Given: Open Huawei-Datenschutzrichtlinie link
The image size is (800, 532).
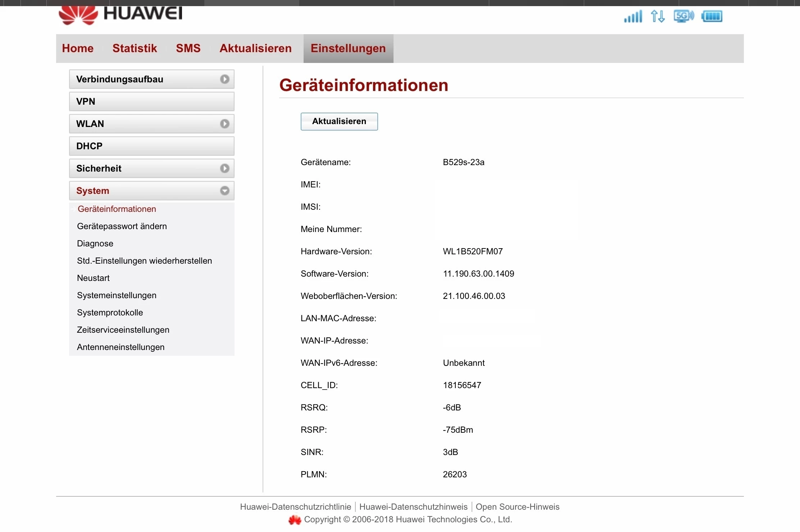Looking at the screenshot, I should pos(295,507).
